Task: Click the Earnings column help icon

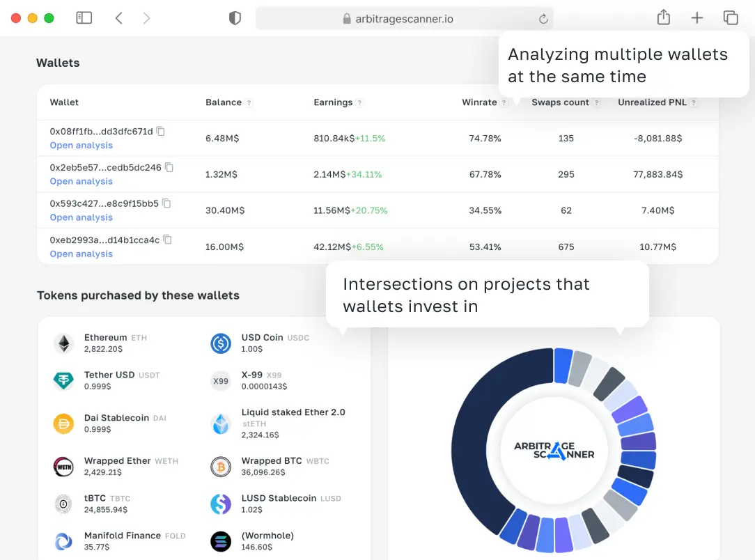Action: click(360, 103)
